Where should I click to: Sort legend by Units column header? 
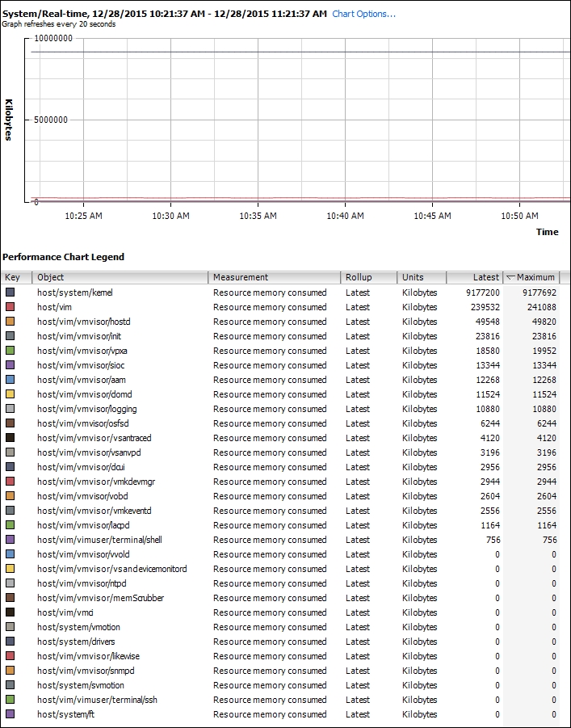(422, 277)
